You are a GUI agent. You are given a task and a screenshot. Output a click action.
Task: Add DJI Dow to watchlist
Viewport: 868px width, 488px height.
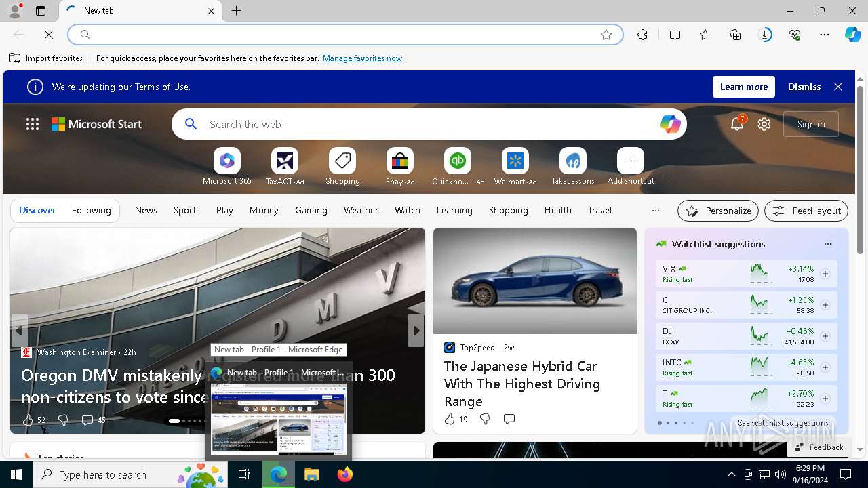pos(825,336)
